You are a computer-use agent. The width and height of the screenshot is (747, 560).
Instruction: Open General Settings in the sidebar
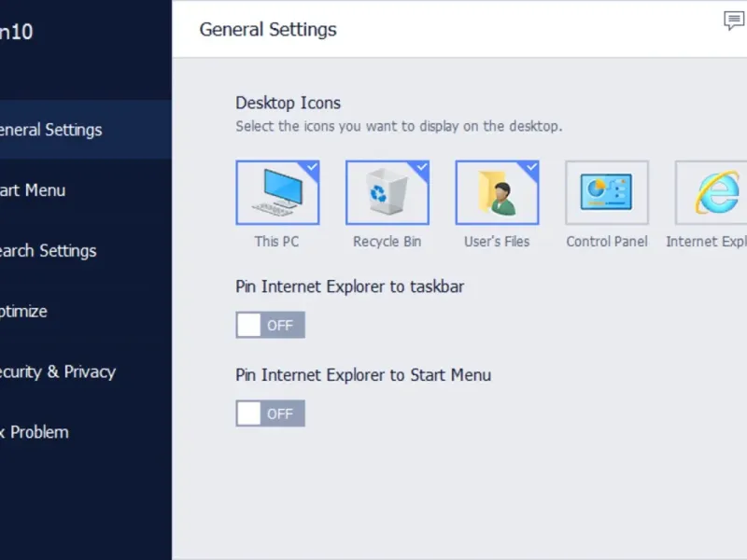pyautogui.click(x=86, y=130)
